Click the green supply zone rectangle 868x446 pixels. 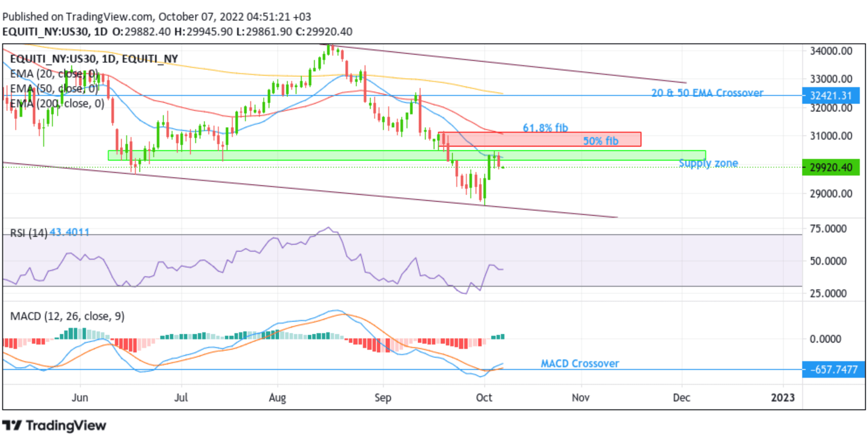(x=407, y=155)
